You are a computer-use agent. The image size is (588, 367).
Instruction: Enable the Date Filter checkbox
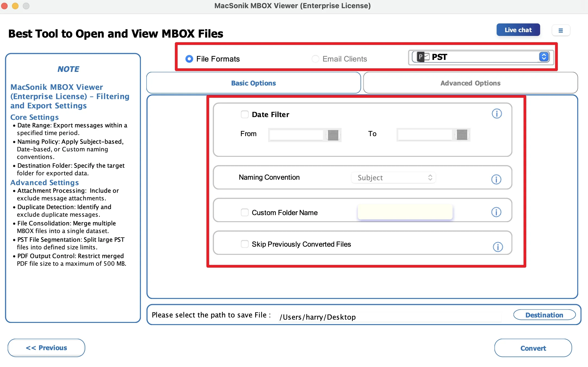[x=245, y=114]
